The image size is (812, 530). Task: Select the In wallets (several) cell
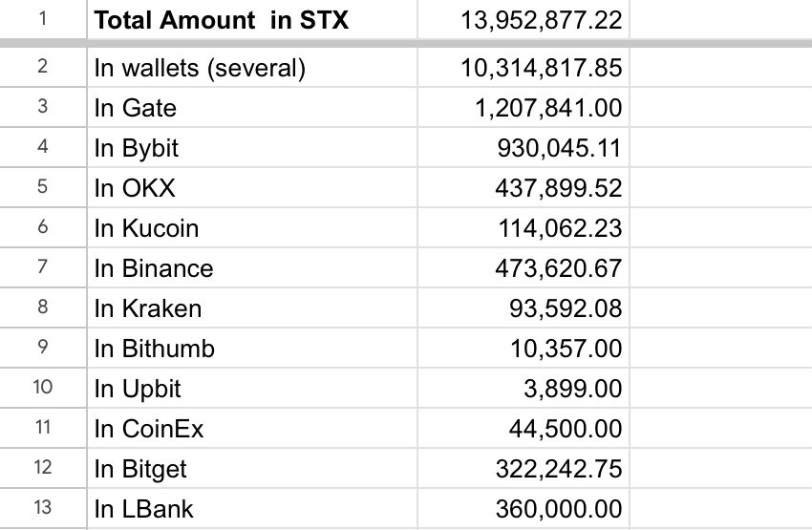(x=199, y=68)
